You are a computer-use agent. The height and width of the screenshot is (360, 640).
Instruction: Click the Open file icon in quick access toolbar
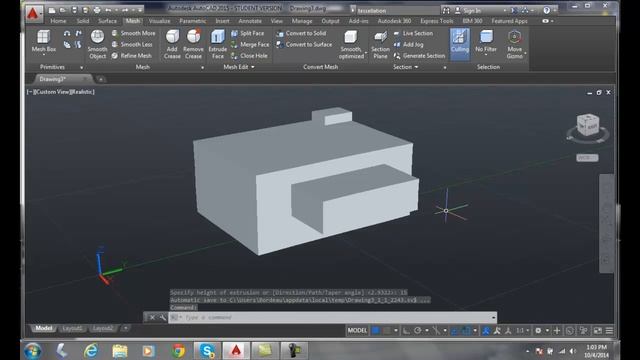tap(63, 10)
